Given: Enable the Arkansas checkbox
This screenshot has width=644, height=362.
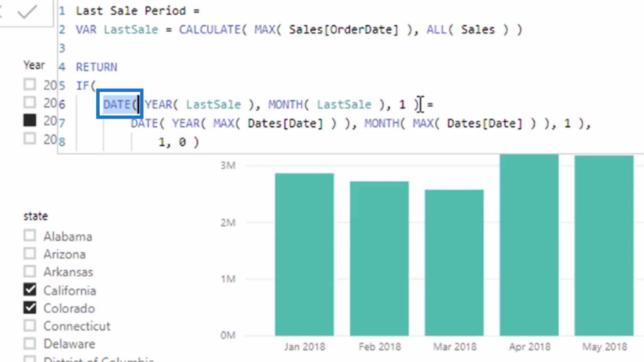Looking at the screenshot, I should (30, 271).
